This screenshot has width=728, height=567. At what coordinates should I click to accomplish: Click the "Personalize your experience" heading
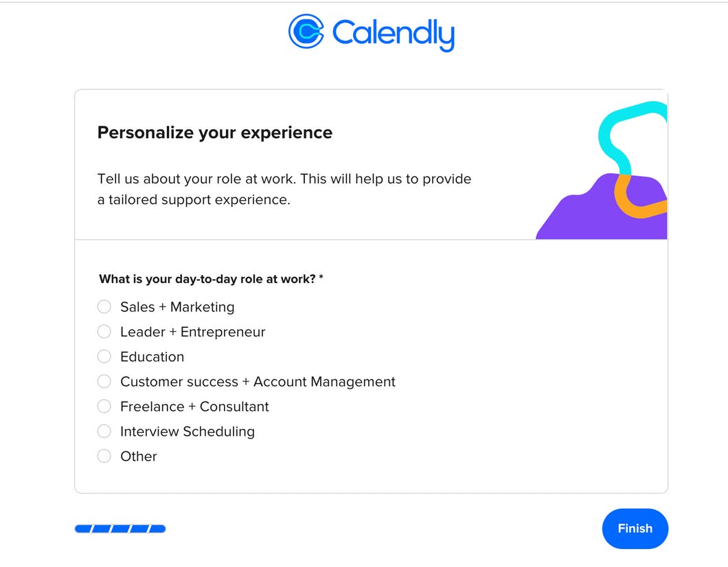pos(214,132)
